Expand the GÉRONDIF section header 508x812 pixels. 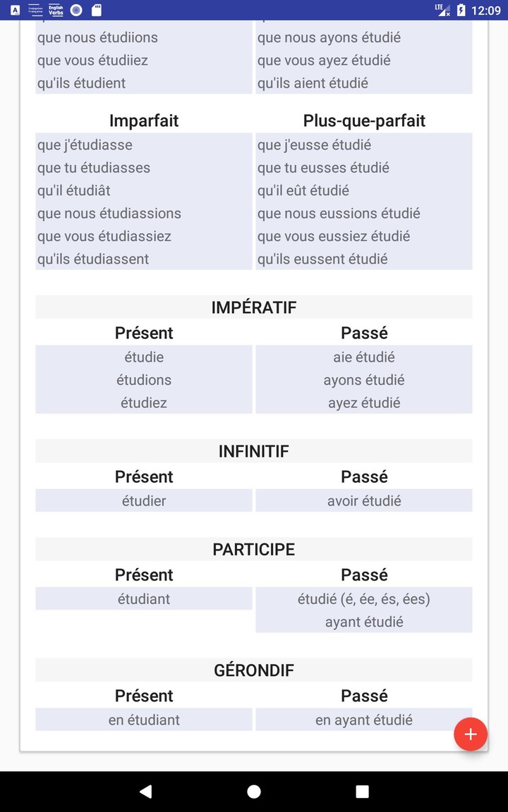253,670
